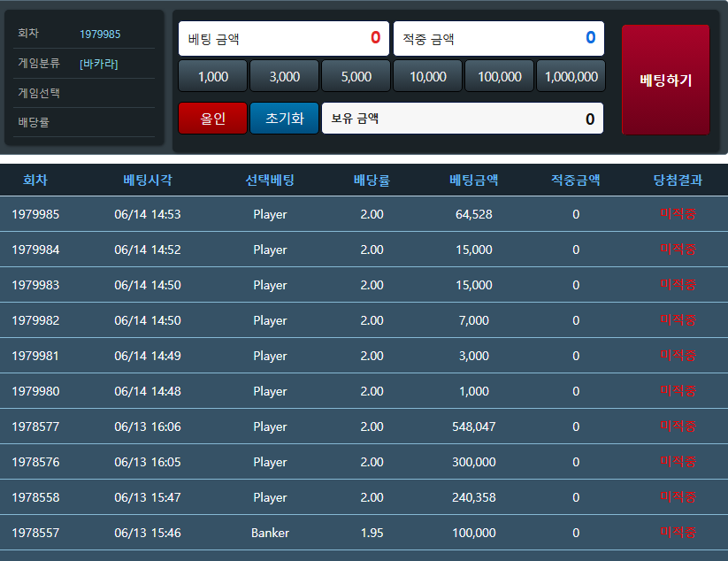Click the 게임선택 label
The image size is (728, 561).
tap(39, 93)
